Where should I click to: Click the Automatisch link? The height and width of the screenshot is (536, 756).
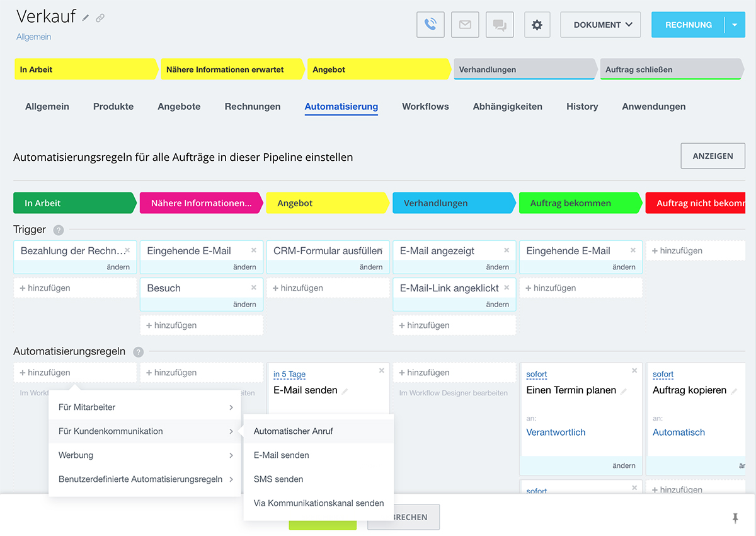[679, 433]
